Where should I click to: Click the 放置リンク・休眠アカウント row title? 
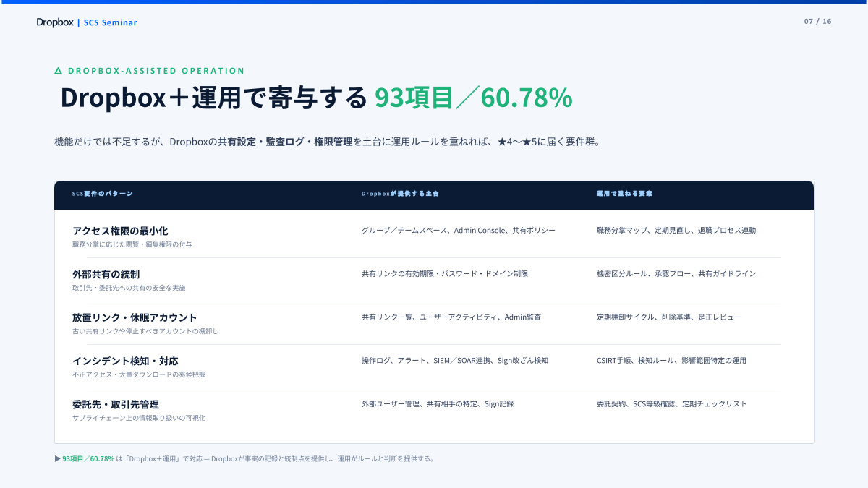coord(135,317)
